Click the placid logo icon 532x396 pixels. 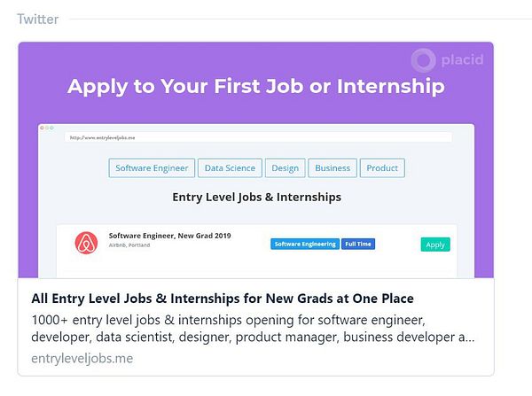coord(425,60)
